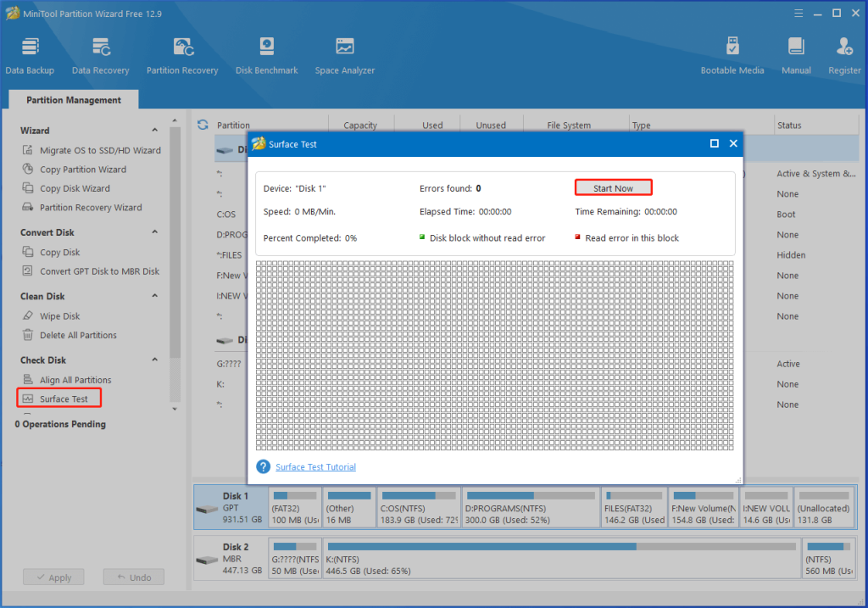Viewport: 868px width, 608px height.
Task: Maximize the Surface Test dialog
Action: point(714,143)
